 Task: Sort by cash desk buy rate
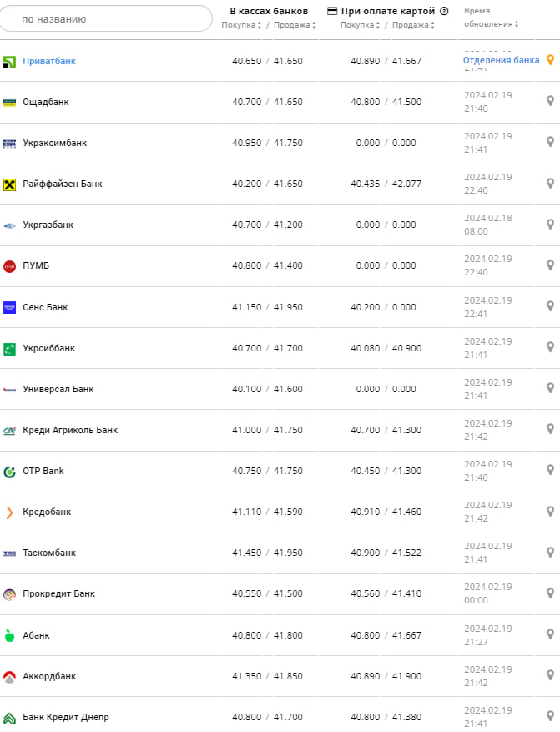[241, 25]
